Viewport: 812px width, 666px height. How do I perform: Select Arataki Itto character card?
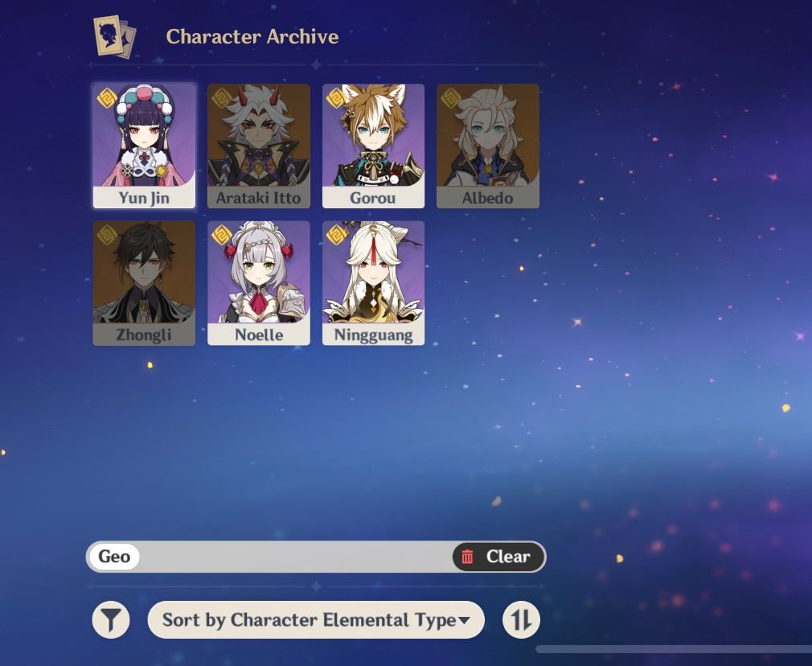pos(258,146)
